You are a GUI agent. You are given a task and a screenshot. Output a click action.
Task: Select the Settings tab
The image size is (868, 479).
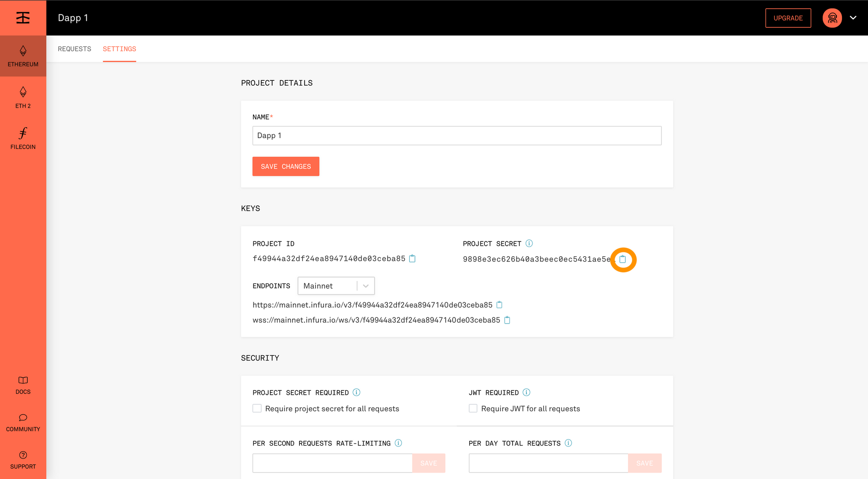point(119,49)
